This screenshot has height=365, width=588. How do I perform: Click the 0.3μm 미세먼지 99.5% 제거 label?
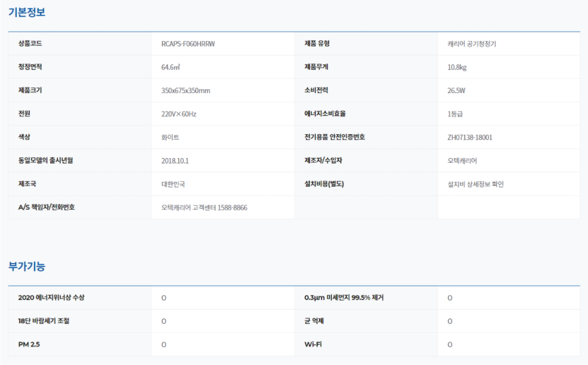tap(343, 298)
